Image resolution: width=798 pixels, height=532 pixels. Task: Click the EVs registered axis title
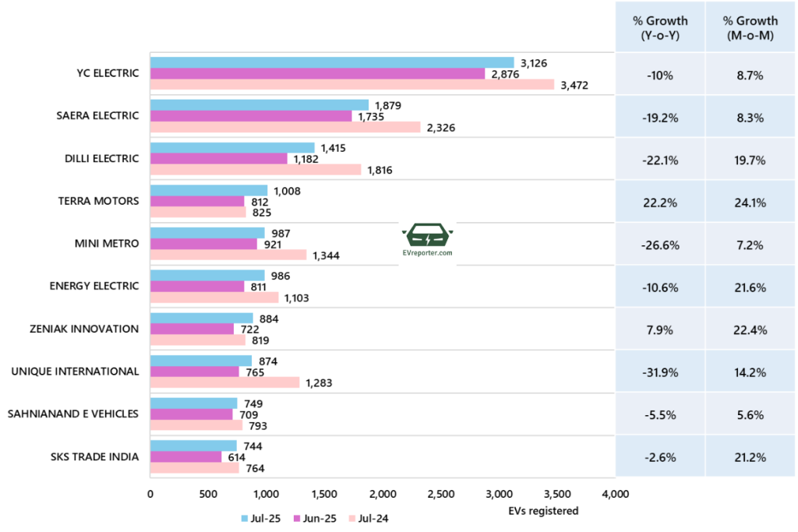[x=543, y=511]
